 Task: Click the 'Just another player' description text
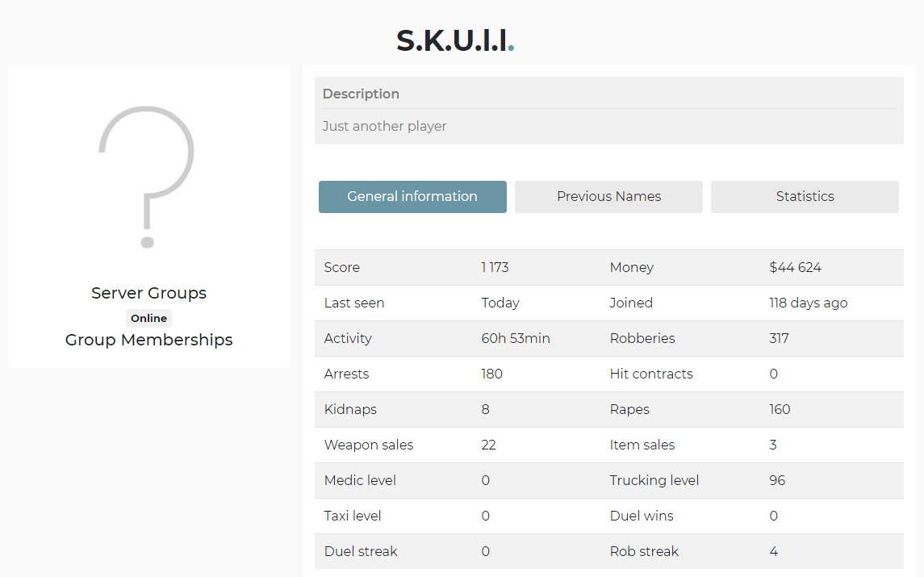(384, 126)
